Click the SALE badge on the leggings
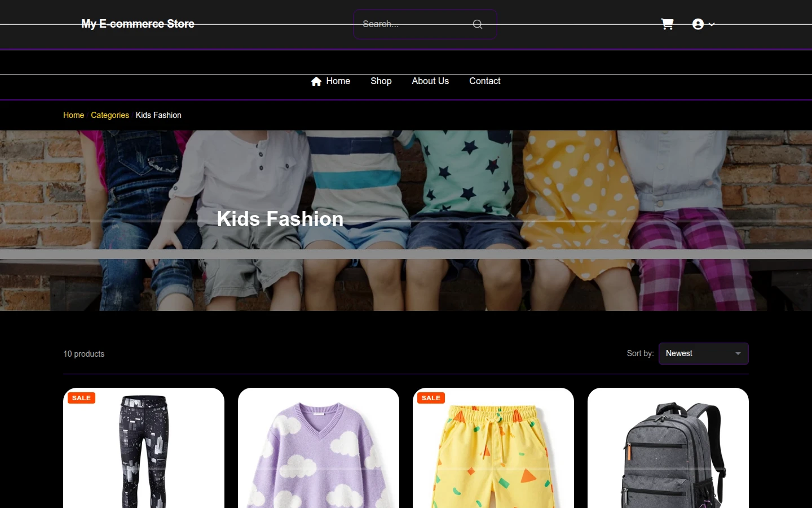Viewport: 812px width, 508px height. click(x=81, y=398)
